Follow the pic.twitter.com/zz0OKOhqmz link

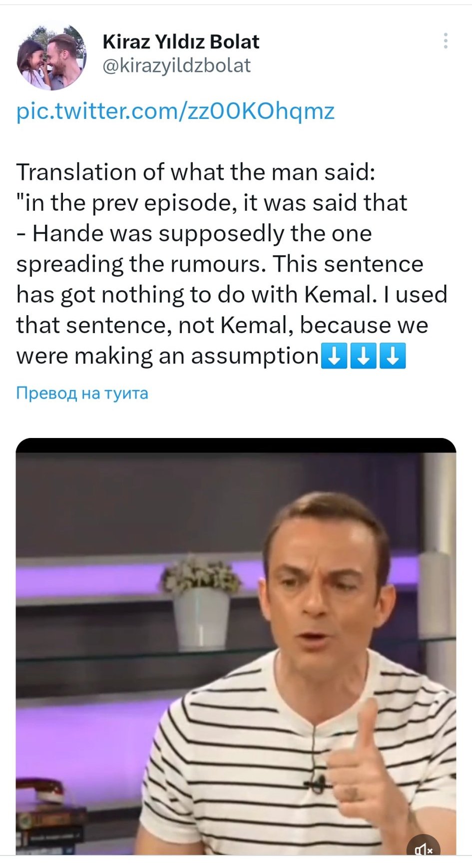(175, 111)
